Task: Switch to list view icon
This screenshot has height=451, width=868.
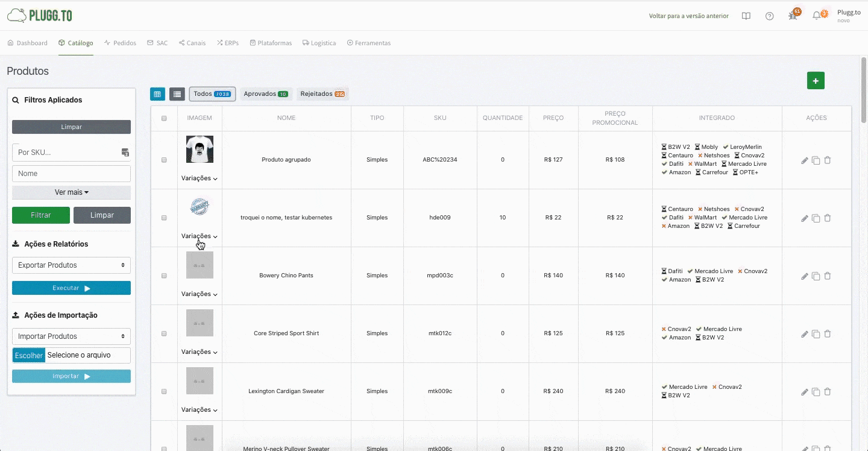Action: click(x=177, y=94)
